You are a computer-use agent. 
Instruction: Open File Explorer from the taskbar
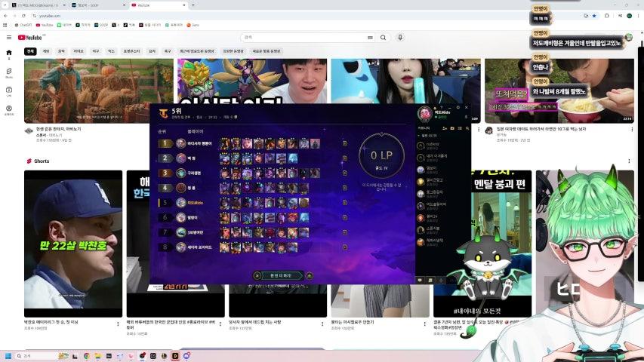click(97, 356)
